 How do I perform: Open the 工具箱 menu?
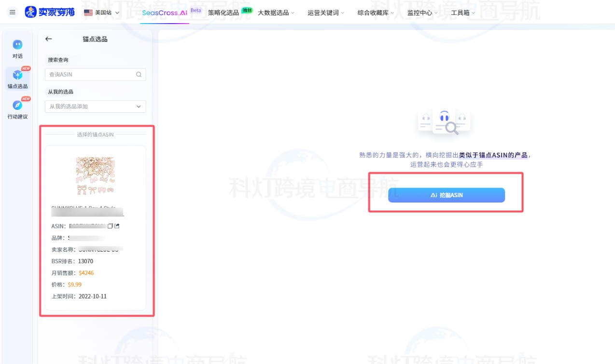(x=462, y=13)
